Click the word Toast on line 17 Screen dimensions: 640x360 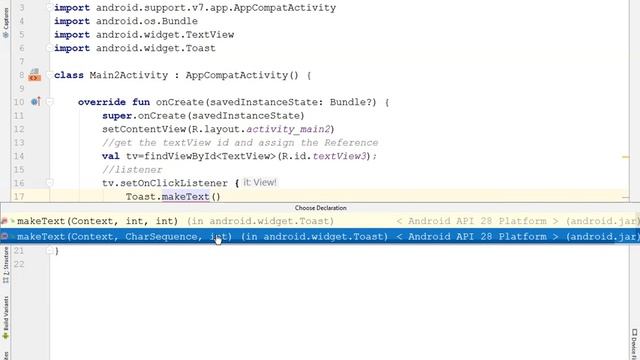140,197
